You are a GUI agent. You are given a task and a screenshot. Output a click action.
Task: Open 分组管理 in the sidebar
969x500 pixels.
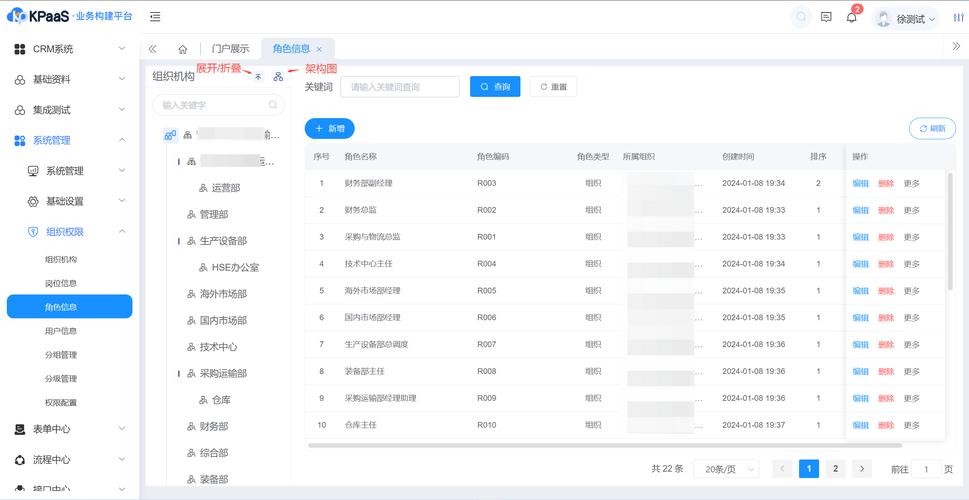61,355
